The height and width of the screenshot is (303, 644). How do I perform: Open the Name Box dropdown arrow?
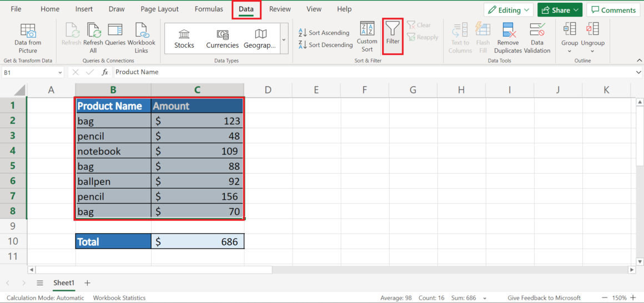(60, 72)
